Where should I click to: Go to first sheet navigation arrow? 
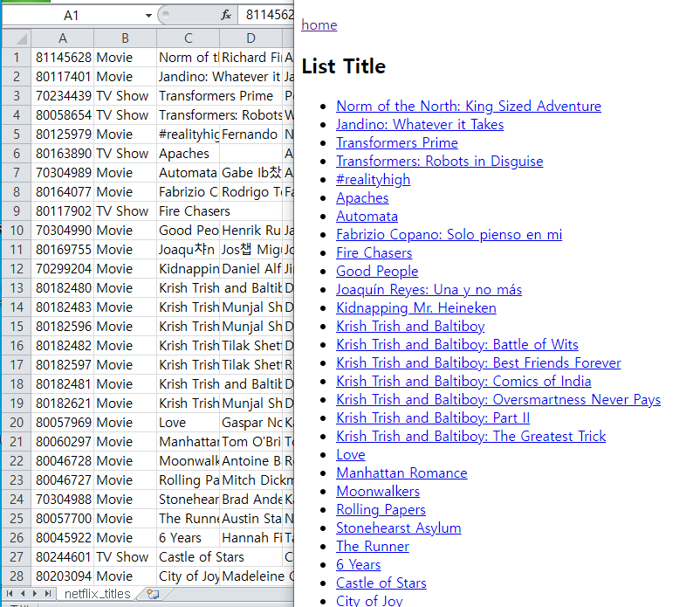pyautogui.click(x=10, y=594)
